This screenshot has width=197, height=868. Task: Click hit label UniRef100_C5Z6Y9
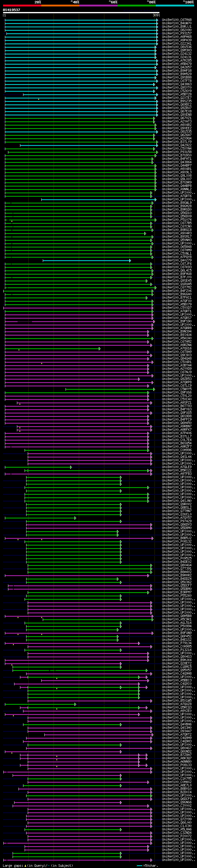click(177, 91)
